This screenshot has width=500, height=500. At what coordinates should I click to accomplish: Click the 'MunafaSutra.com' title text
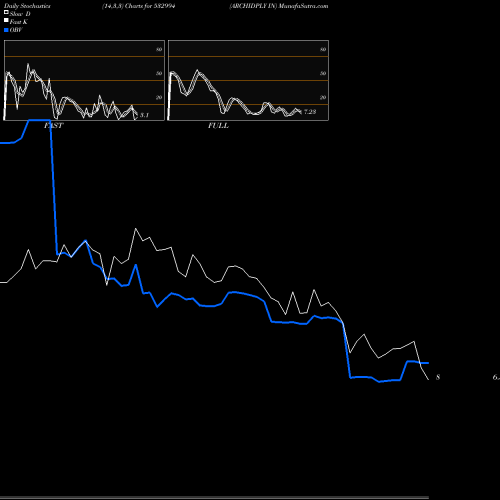point(303,6)
